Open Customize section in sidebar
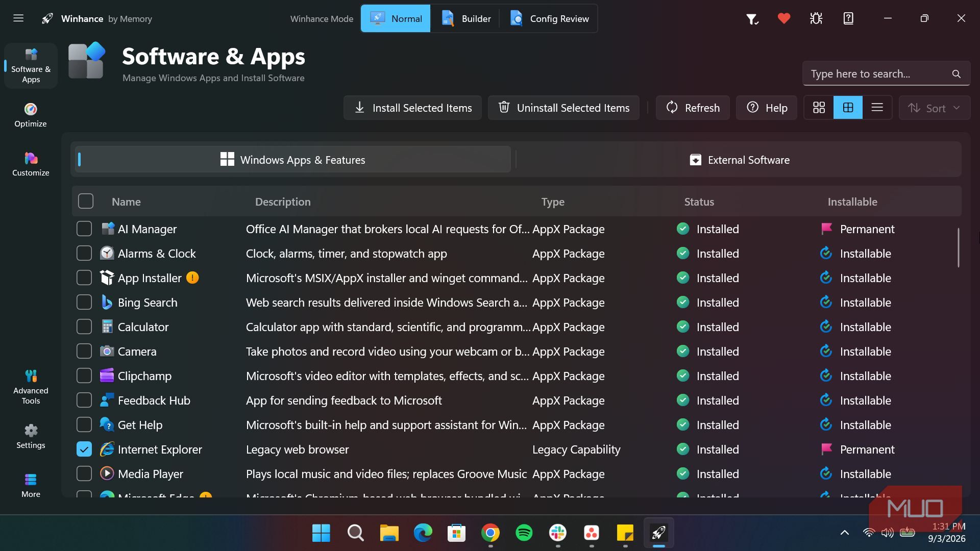This screenshot has width=980, height=551. tap(31, 164)
